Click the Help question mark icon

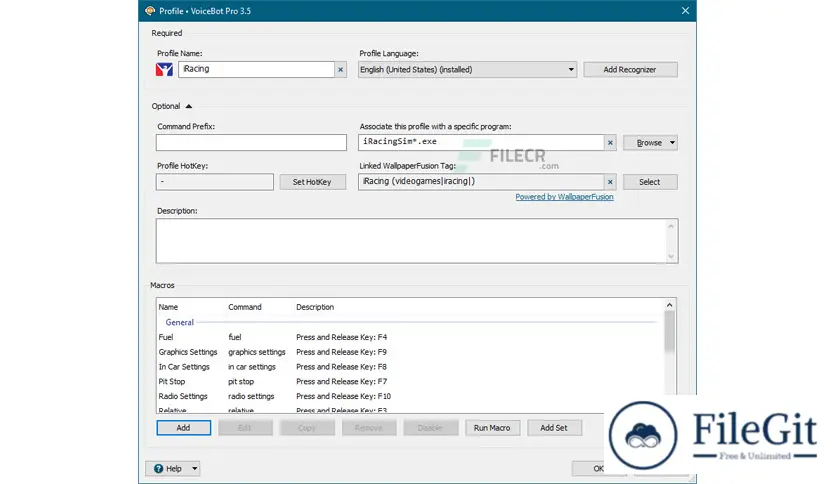[158, 469]
